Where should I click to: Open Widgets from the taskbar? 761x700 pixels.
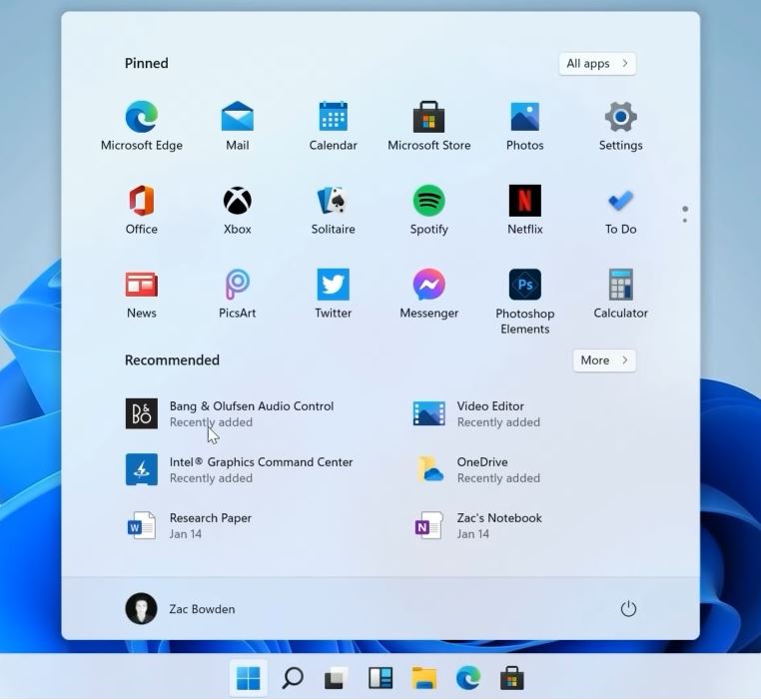[x=380, y=678]
